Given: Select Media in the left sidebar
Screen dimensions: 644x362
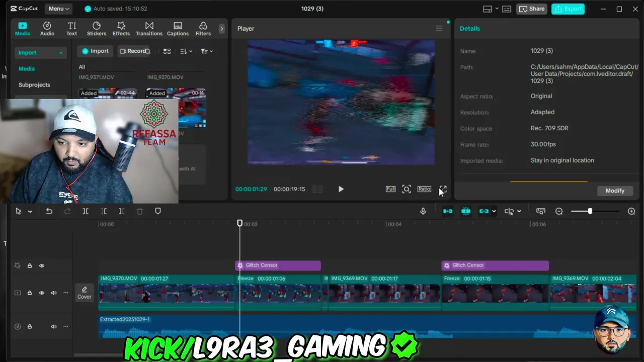Looking at the screenshot, I should (x=27, y=68).
